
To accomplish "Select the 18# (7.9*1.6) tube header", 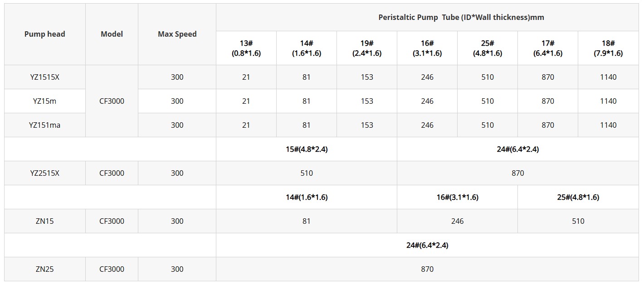I will coord(608,48).
